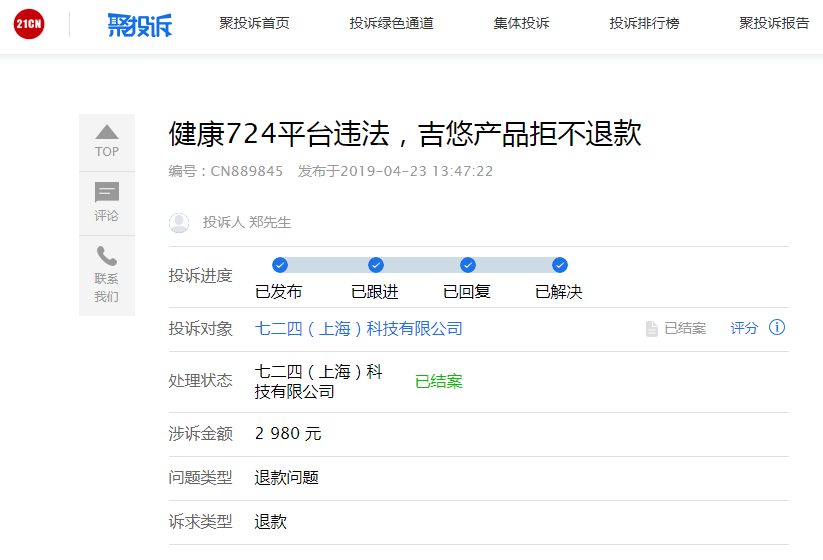Open 投诉绿色通道 menu item
This screenshot has height=560, width=823.
(392, 23)
